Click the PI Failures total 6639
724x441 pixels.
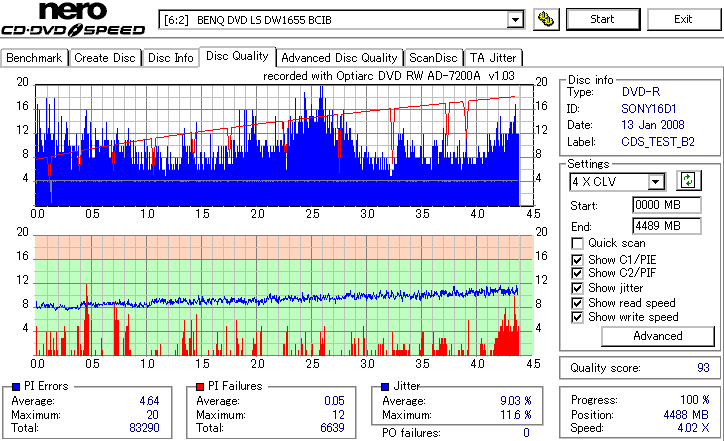click(x=332, y=428)
